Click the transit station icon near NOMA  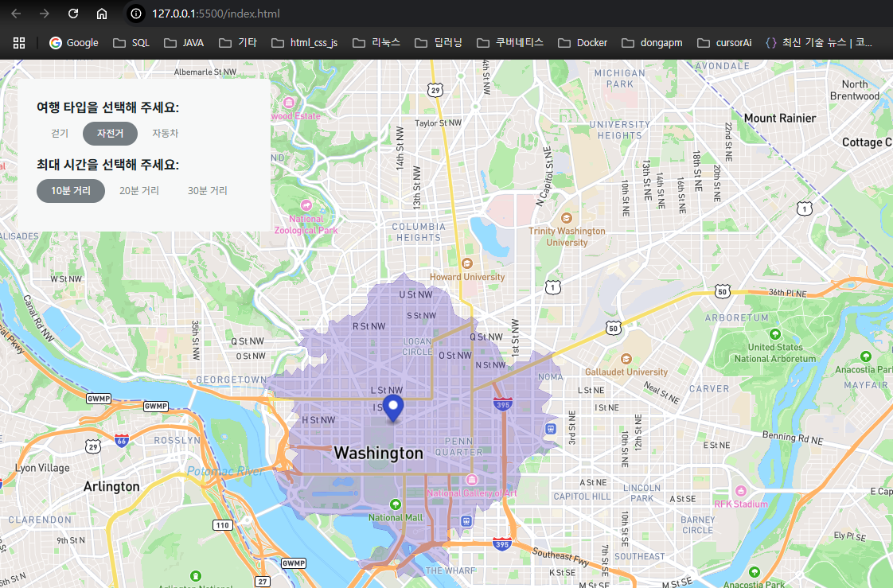551,429
